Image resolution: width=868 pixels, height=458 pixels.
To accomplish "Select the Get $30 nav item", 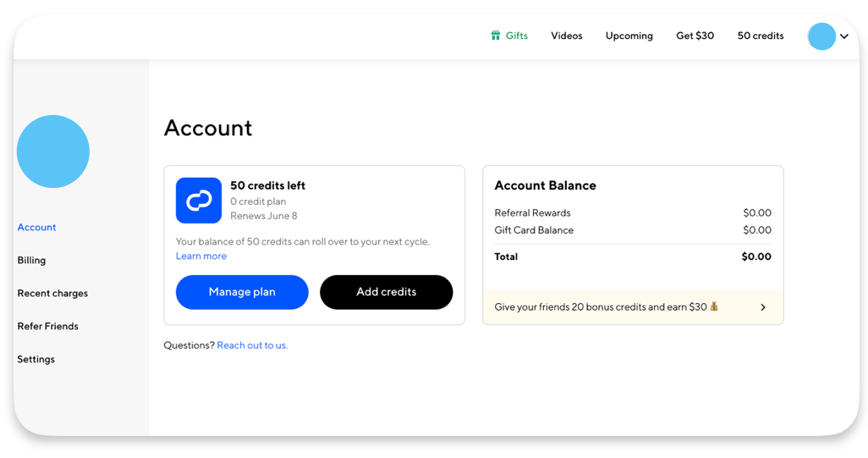I will pyautogui.click(x=695, y=36).
